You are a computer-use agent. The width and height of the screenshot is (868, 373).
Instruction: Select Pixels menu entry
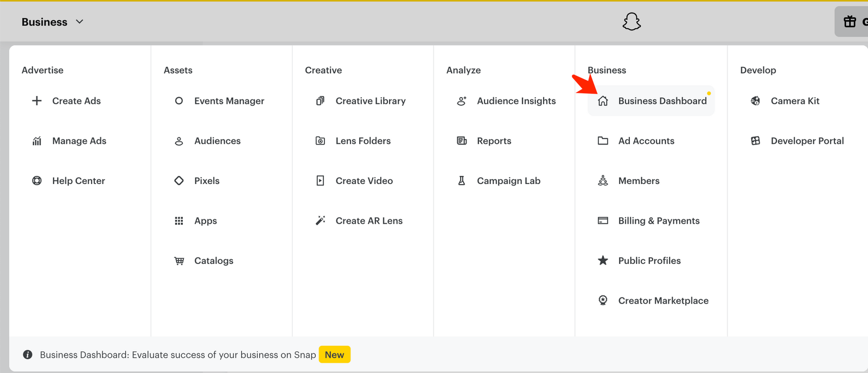(207, 181)
